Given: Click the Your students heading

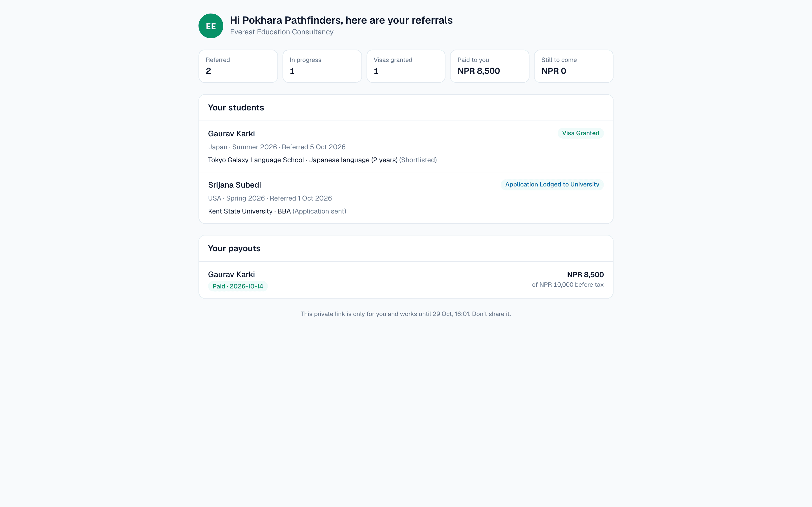Looking at the screenshot, I should [x=236, y=108].
